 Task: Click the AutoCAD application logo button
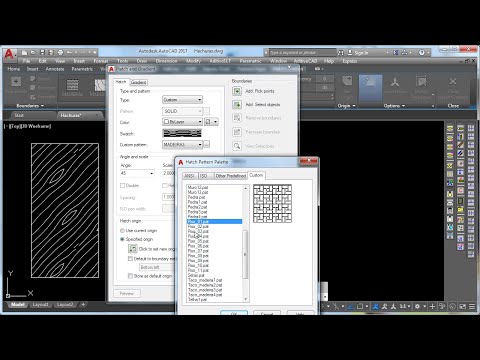click(9, 54)
